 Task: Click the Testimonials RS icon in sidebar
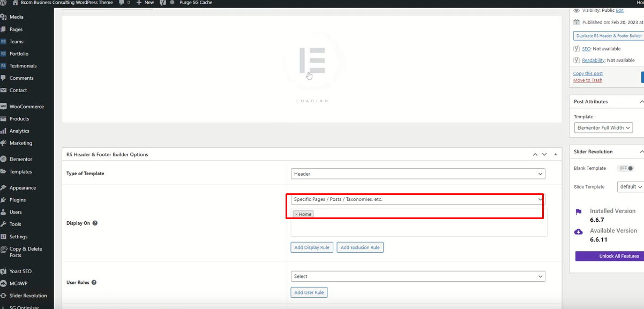tap(4, 66)
